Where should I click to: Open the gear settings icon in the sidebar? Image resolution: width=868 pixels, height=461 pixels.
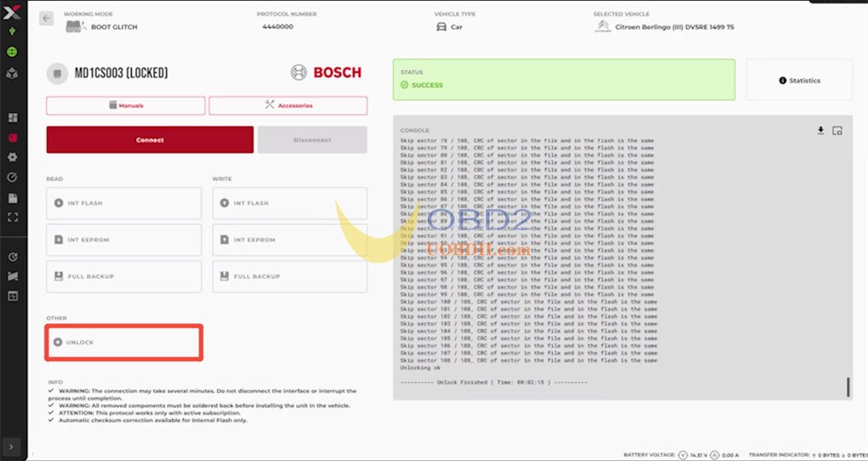click(x=12, y=157)
